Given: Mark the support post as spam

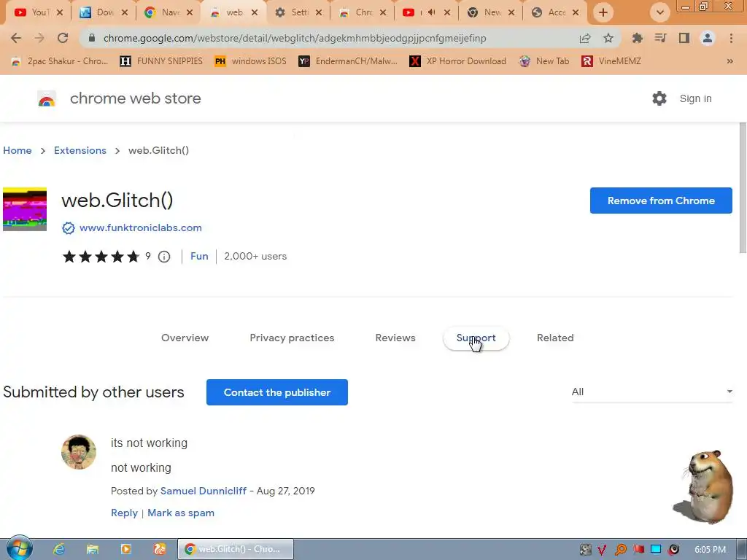Looking at the screenshot, I should [x=181, y=513].
